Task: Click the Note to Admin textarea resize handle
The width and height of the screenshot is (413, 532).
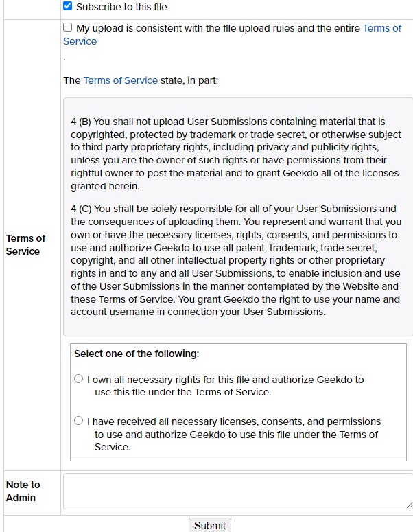Action: point(410,505)
